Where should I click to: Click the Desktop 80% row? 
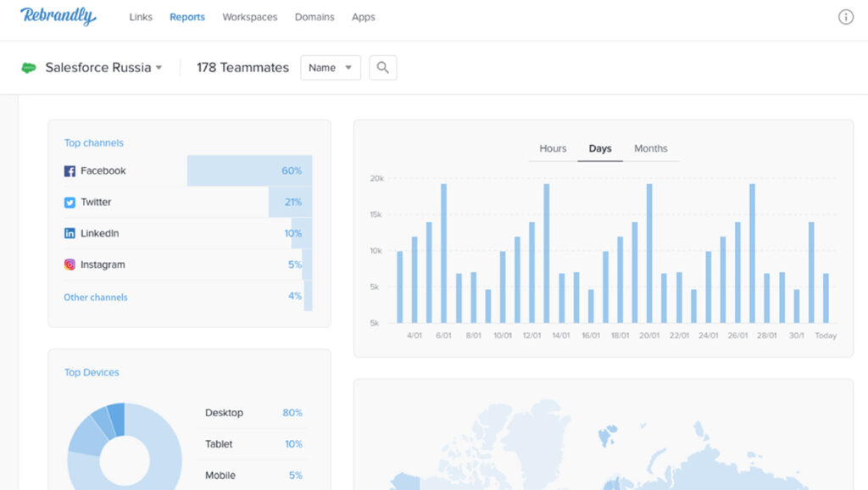pos(253,413)
